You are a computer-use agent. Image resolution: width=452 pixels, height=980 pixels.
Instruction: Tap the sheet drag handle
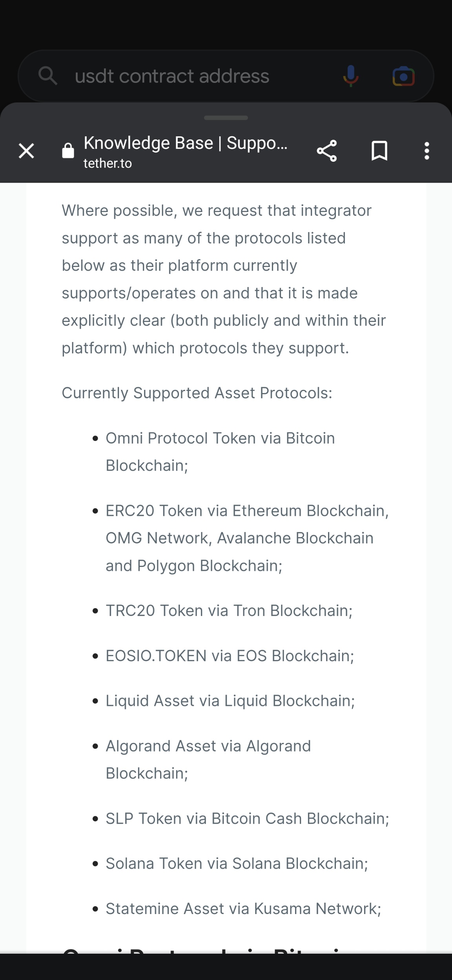click(x=226, y=118)
